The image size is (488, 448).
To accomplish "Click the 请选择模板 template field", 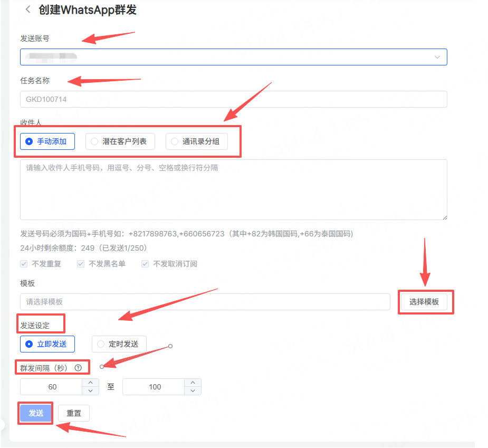I will (x=205, y=302).
